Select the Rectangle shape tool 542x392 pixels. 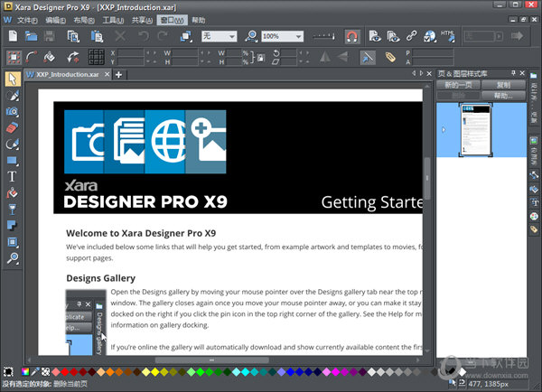(12, 161)
